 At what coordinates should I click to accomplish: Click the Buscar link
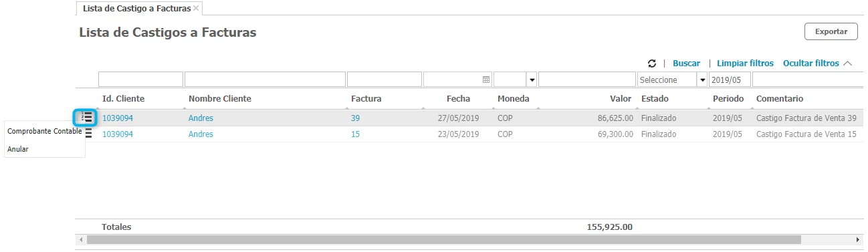686,63
